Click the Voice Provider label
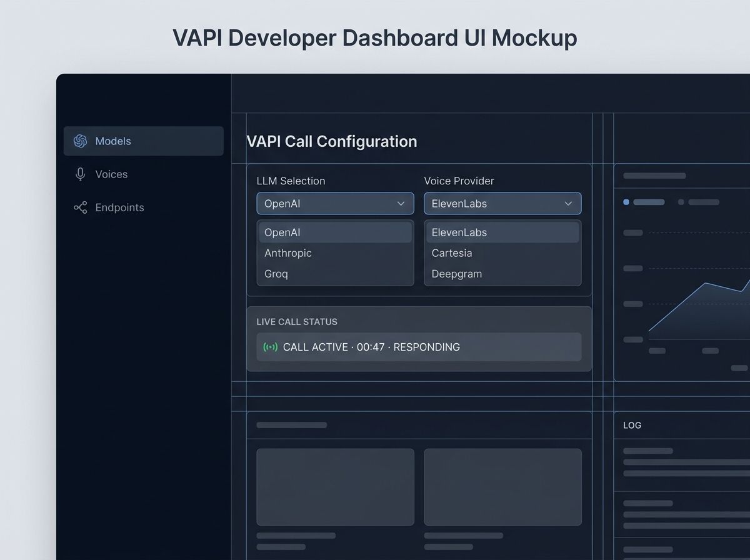This screenshot has width=750, height=560. pos(459,181)
